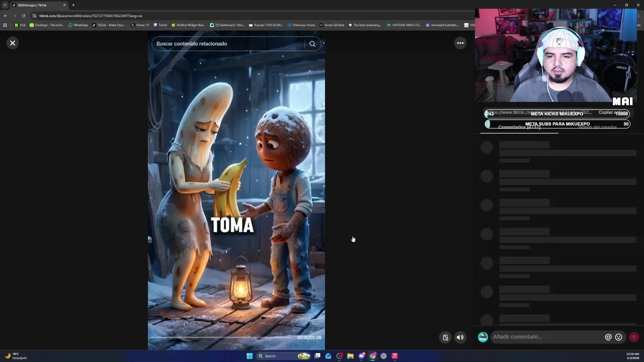Open the Windows Start menu
The height and width of the screenshot is (362, 644).
click(x=250, y=356)
